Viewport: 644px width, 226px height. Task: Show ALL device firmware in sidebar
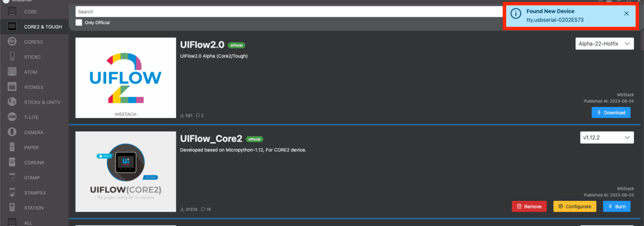coord(34,222)
